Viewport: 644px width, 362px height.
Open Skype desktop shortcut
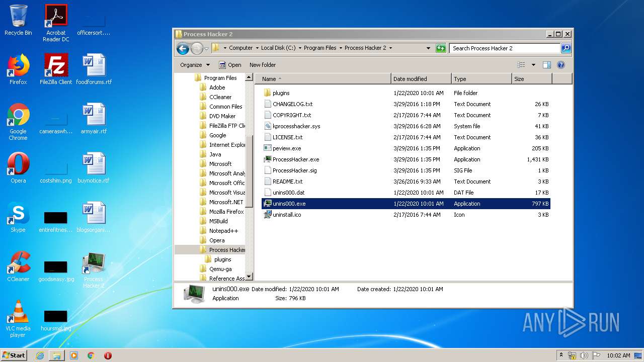click(x=18, y=217)
